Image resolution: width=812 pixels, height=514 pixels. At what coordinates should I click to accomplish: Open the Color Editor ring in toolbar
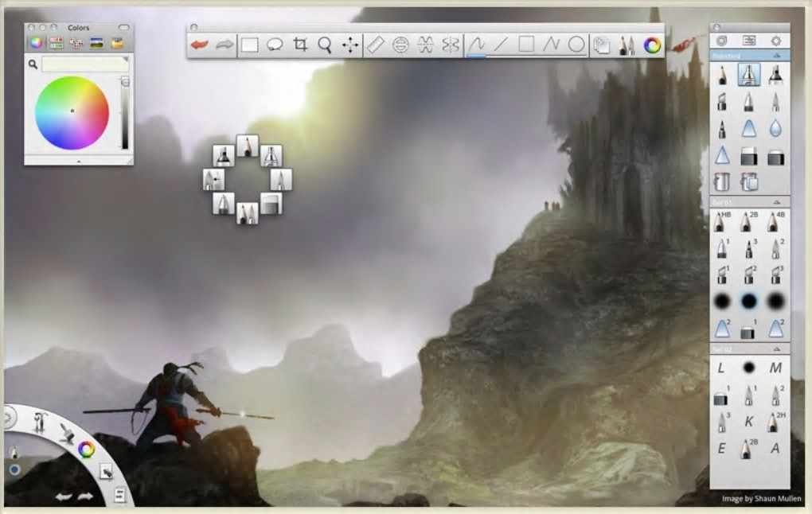coord(652,45)
